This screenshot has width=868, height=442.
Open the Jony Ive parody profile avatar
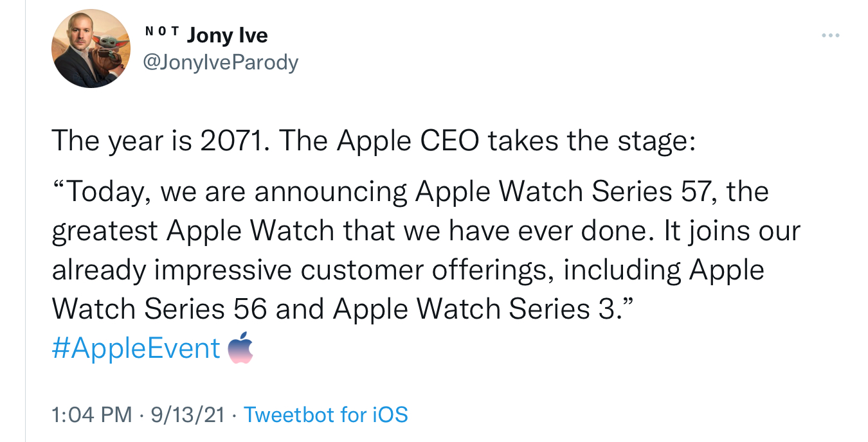click(91, 49)
